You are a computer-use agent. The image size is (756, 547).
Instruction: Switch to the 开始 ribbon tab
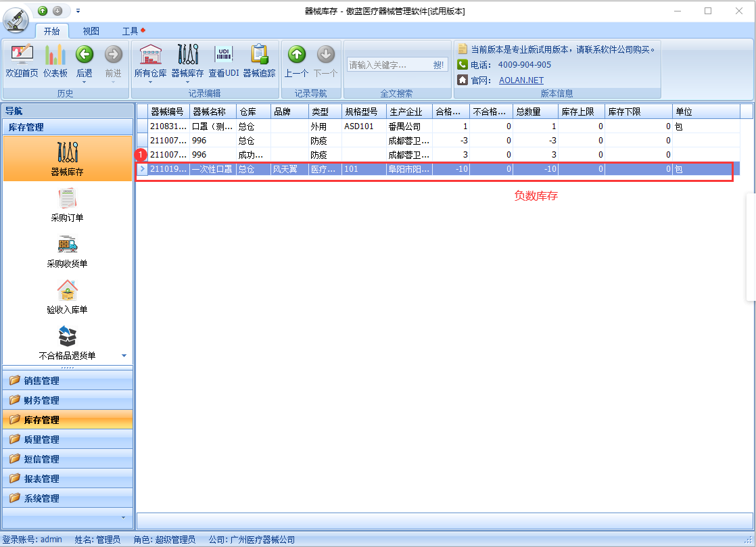click(51, 31)
